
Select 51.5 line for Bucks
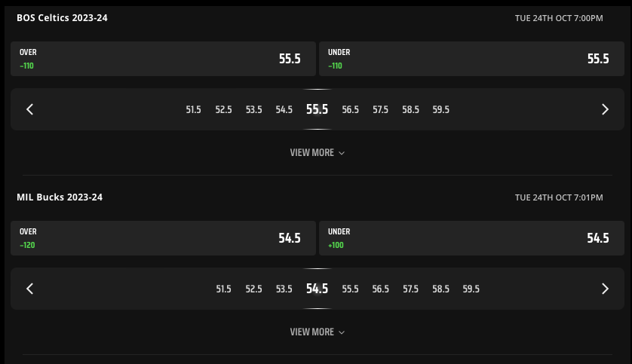pos(224,289)
